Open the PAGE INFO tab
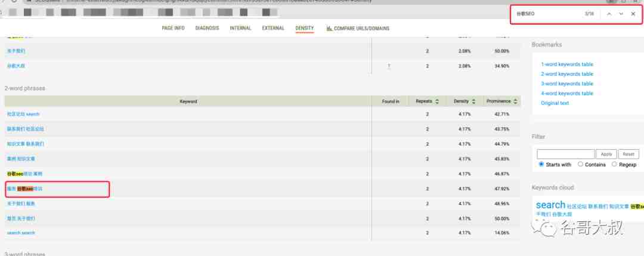This screenshot has height=256, width=644. 173,29
